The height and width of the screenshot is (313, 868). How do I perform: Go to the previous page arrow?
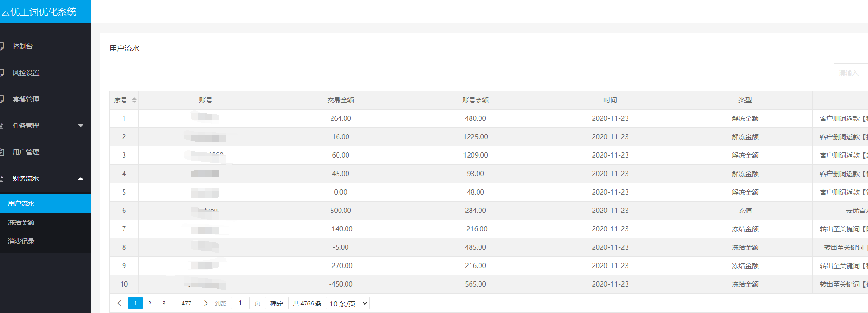119,303
